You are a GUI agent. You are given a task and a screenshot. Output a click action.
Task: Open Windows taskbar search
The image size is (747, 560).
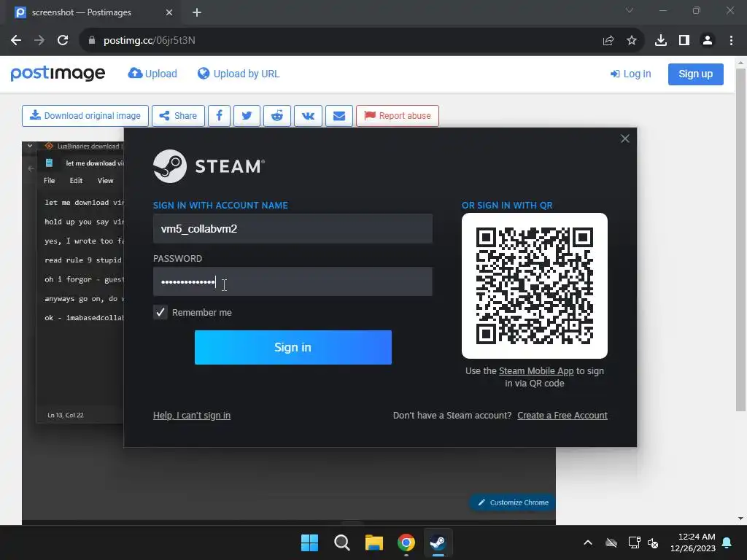coord(341,542)
